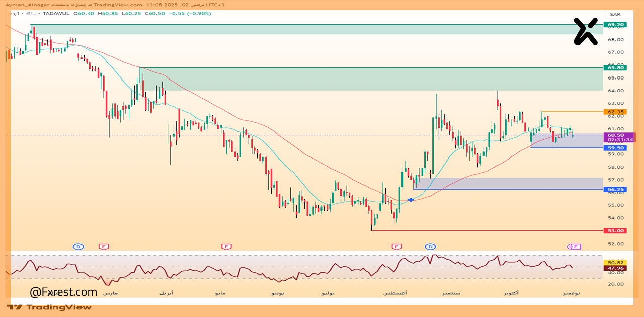Open the earnings E marker above May
Viewport: 644px width, 317px height.
[226, 247]
